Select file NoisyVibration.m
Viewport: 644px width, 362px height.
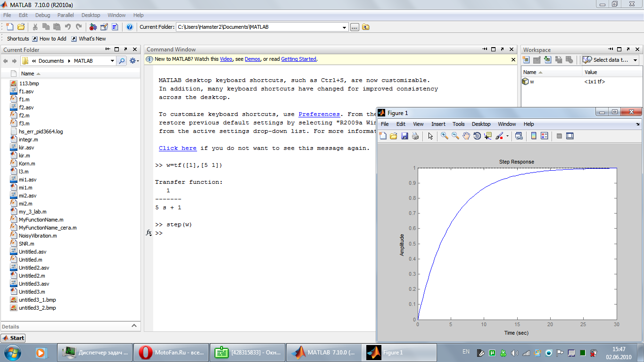click(x=38, y=236)
